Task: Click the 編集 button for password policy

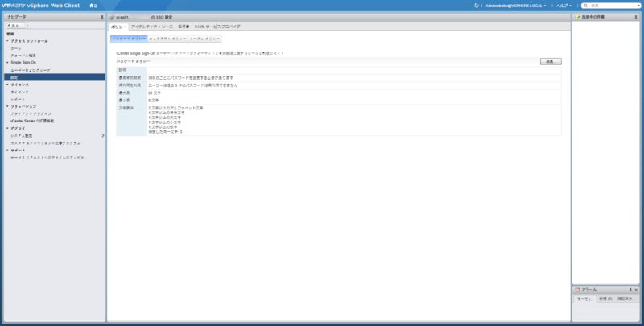Action: (x=551, y=62)
